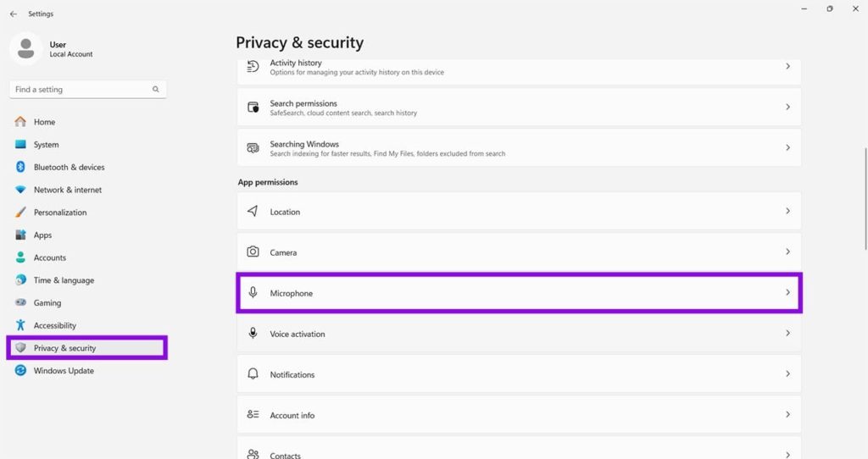Expand Search permissions with its chevron
868x459 pixels.
[x=787, y=107]
